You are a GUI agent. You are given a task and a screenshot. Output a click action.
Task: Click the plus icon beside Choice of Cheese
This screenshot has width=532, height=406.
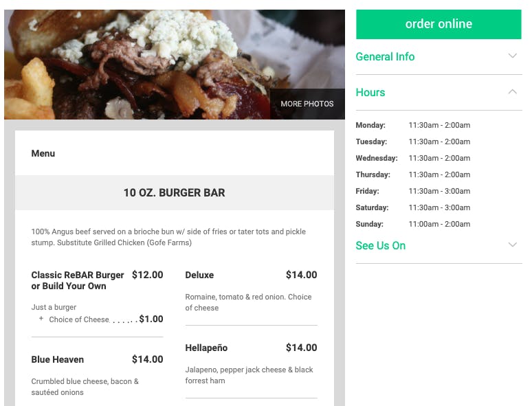41,319
